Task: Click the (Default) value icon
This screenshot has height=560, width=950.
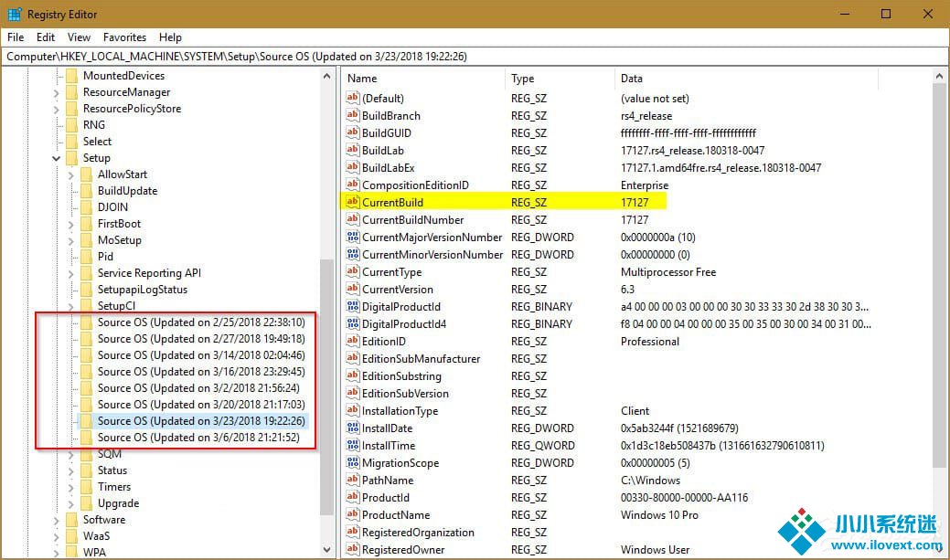Action: [353, 98]
